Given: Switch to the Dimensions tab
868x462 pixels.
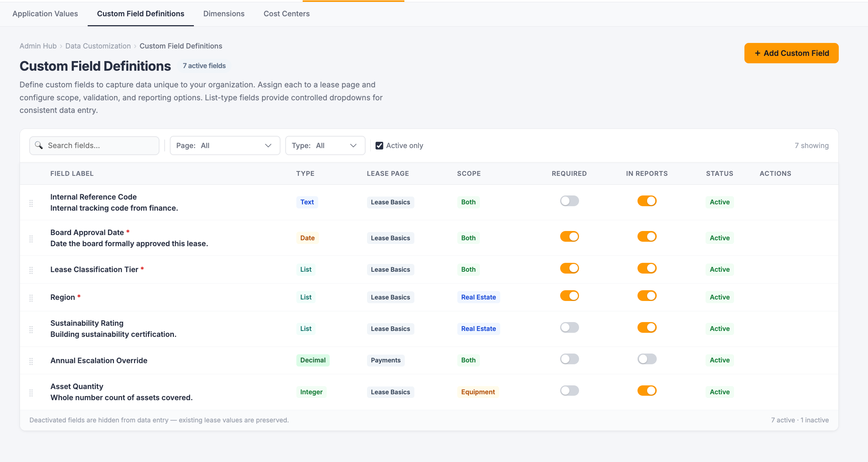Looking at the screenshot, I should [223, 14].
